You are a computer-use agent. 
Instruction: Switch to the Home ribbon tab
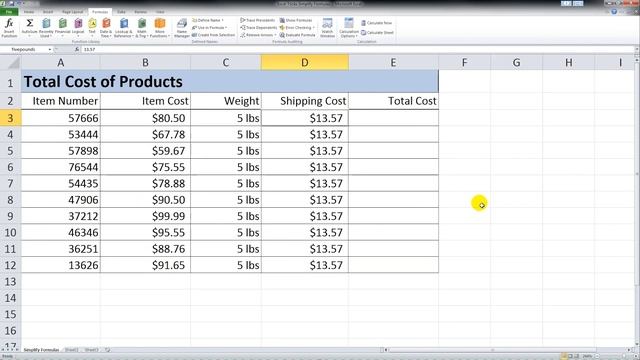29,12
